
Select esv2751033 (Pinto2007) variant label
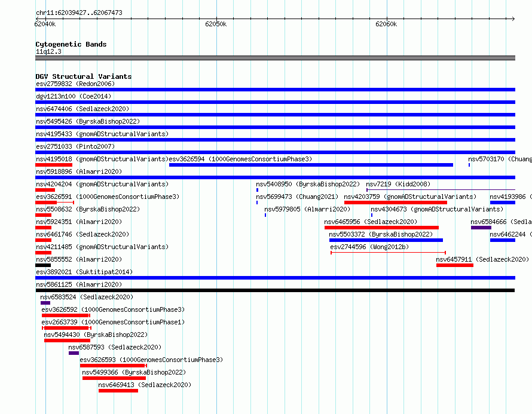pos(75,146)
